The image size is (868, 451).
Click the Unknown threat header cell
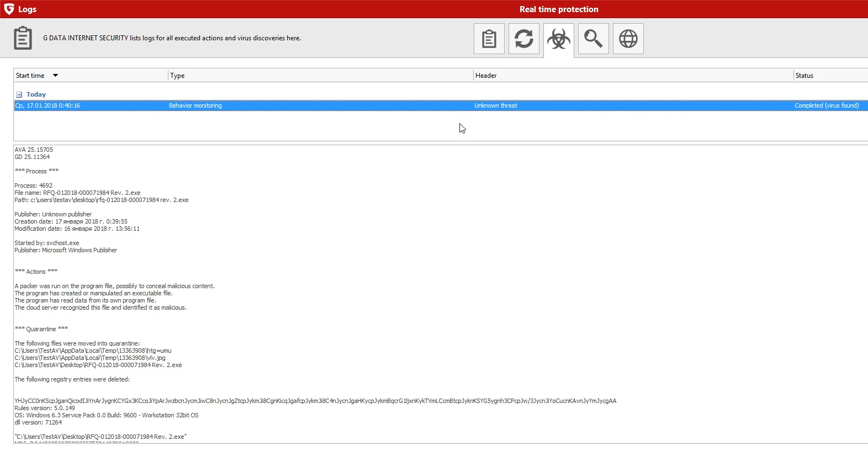click(496, 105)
